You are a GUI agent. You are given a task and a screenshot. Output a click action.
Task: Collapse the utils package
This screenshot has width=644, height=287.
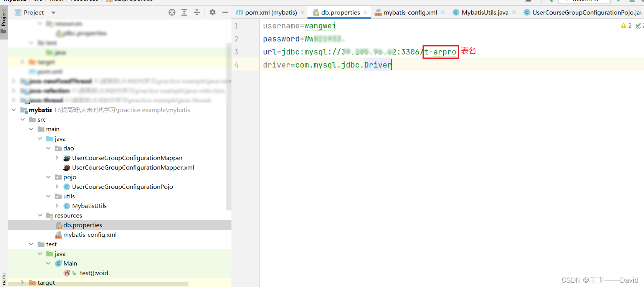click(x=48, y=196)
